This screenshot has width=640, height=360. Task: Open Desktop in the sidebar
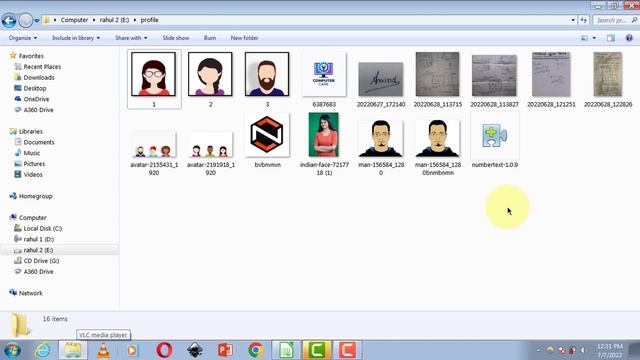coord(35,88)
